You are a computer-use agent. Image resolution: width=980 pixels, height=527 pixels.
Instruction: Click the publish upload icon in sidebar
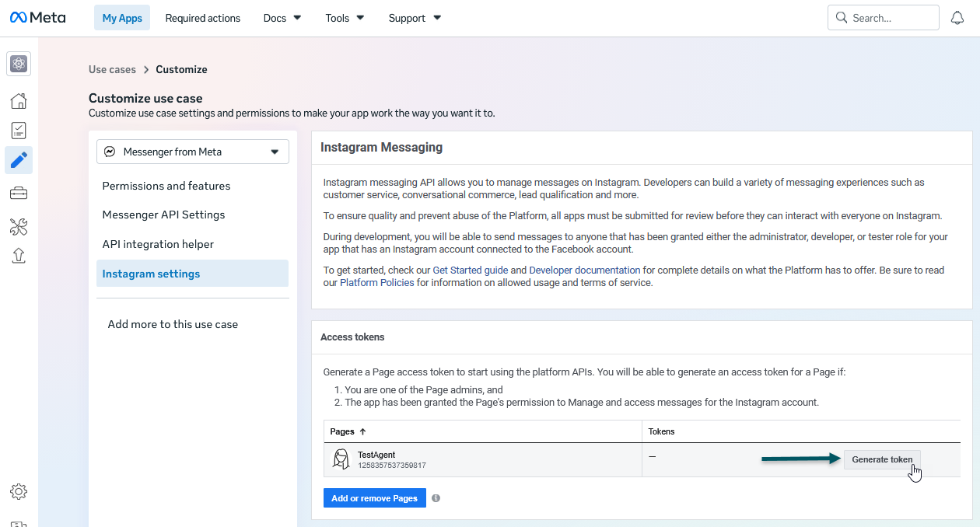coord(19,256)
